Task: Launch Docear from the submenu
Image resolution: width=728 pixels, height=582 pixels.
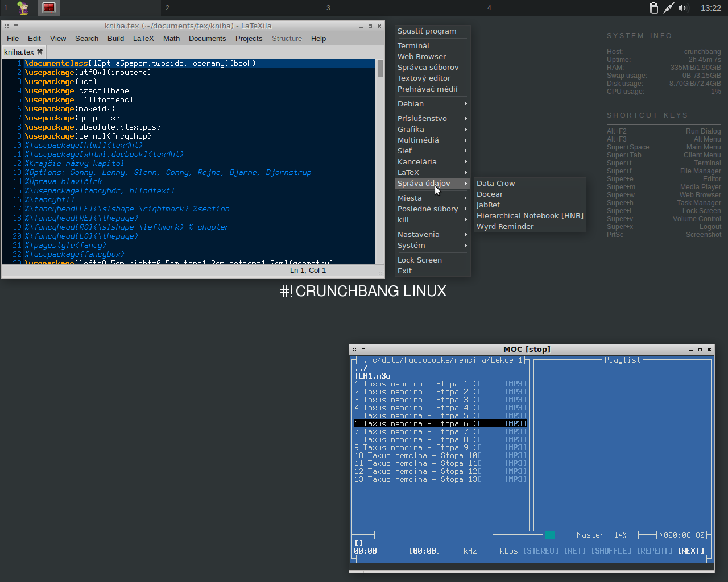Action: 530,194
